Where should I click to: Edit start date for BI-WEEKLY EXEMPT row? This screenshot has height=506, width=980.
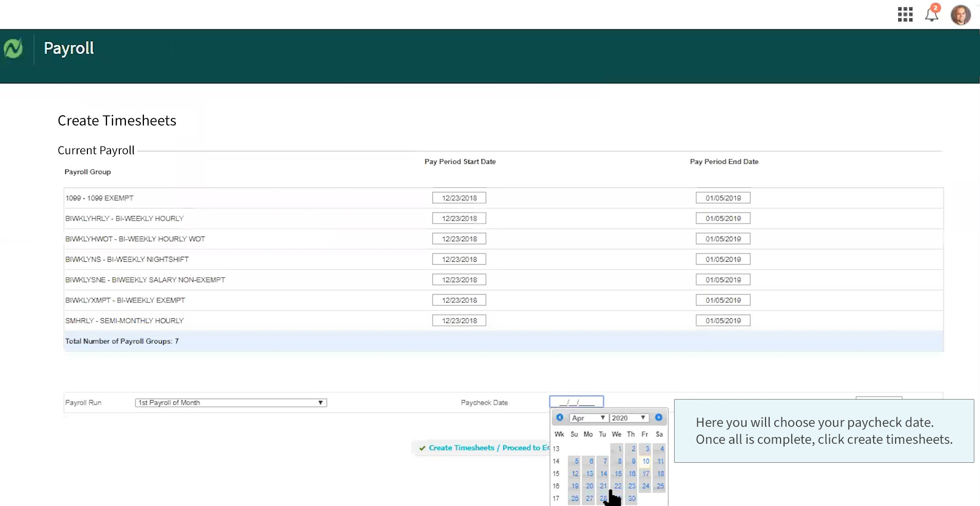(459, 300)
